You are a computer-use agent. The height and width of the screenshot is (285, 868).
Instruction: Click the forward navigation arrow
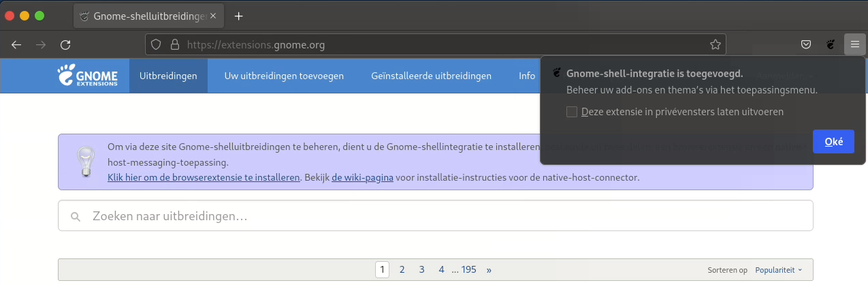[41, 45]
